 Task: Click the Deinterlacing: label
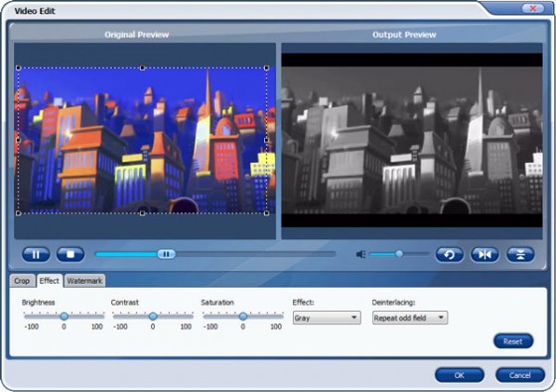(x=393, y=303)
